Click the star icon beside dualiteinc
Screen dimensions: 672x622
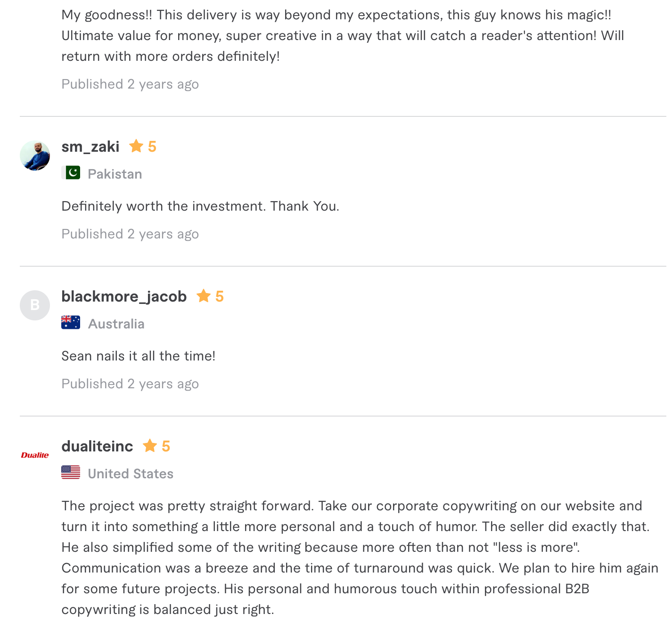point(150,446)
